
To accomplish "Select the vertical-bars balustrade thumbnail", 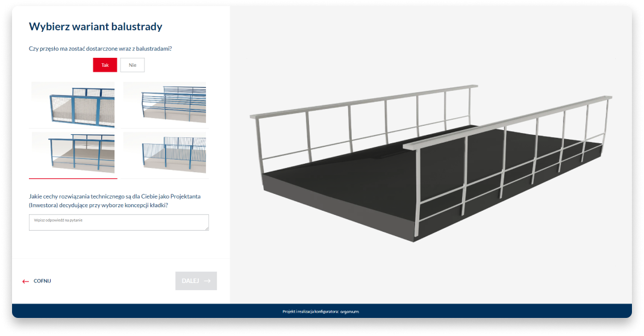I will (164, 153).
